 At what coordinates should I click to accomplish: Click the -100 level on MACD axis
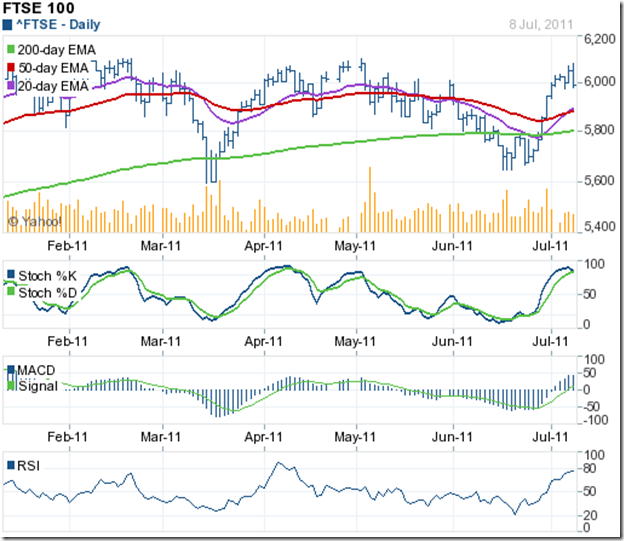coord(593,420)
